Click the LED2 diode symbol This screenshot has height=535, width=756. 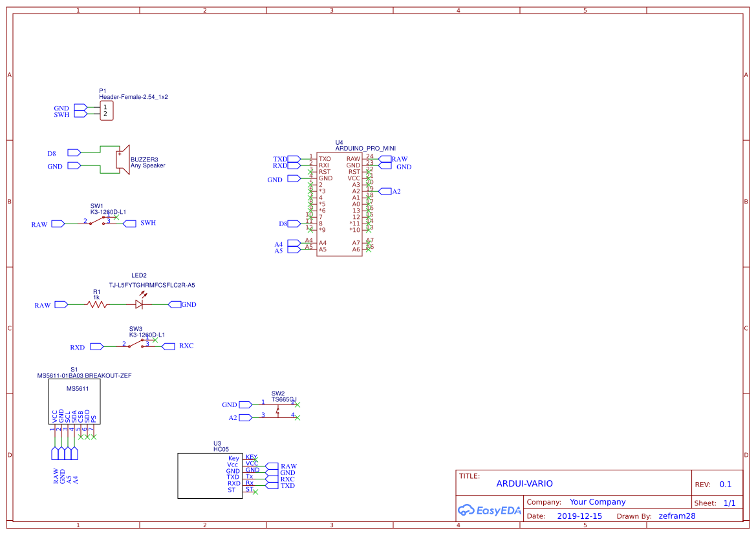pos(140,304)
